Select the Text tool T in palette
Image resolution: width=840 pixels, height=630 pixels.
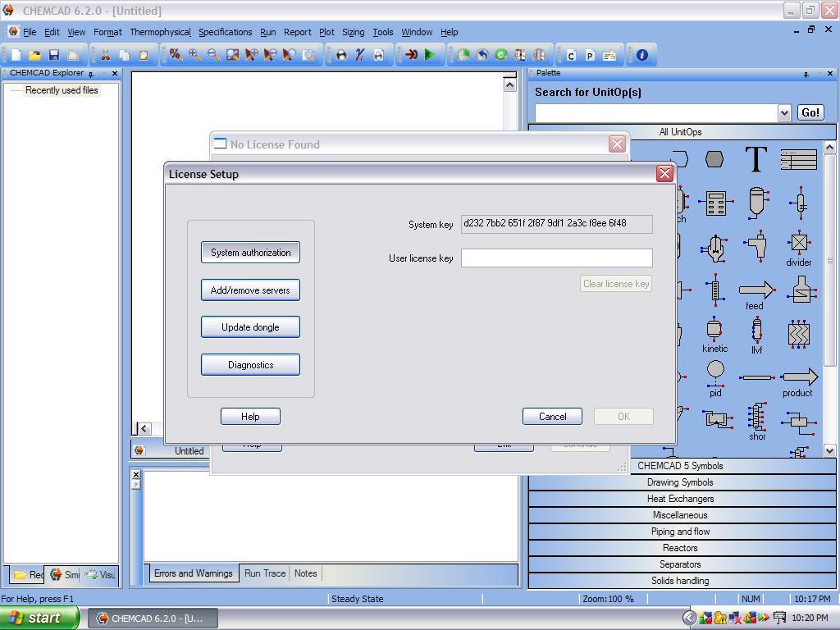pyautogui.click(x=756, y=159)
